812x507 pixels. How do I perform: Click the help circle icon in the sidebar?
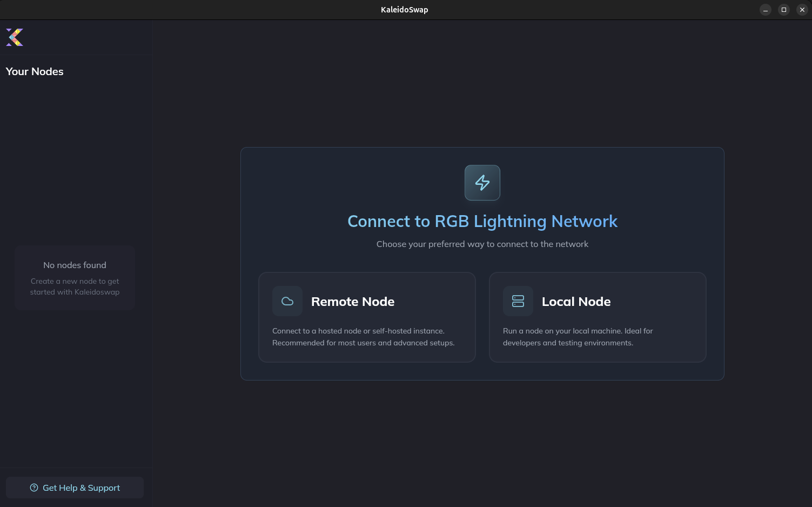pyautogui.click(x=34, y=488)
